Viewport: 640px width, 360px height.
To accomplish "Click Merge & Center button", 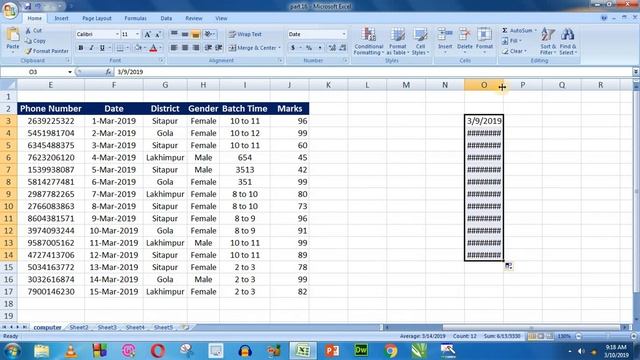I will click(x=254, y=48).
